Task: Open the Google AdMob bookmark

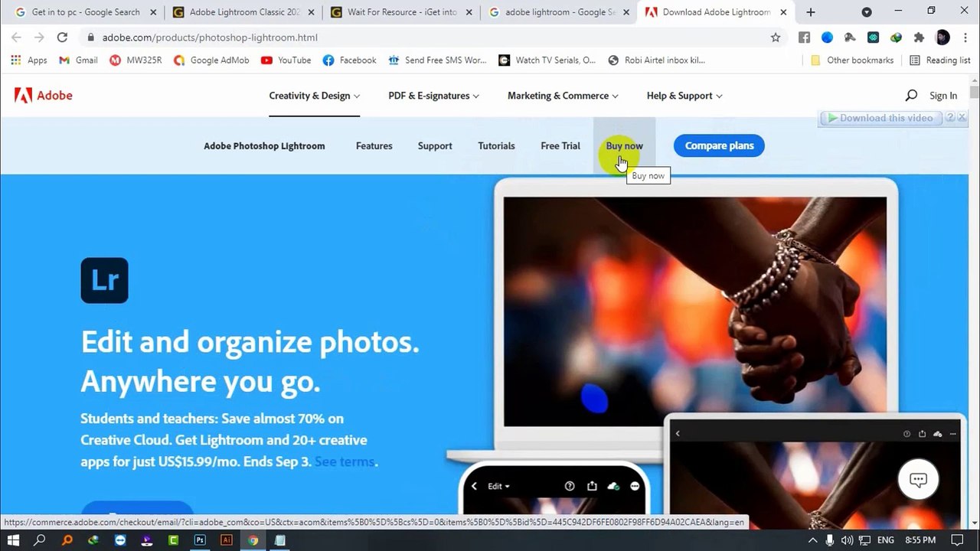Action: (x=211, y=60)
